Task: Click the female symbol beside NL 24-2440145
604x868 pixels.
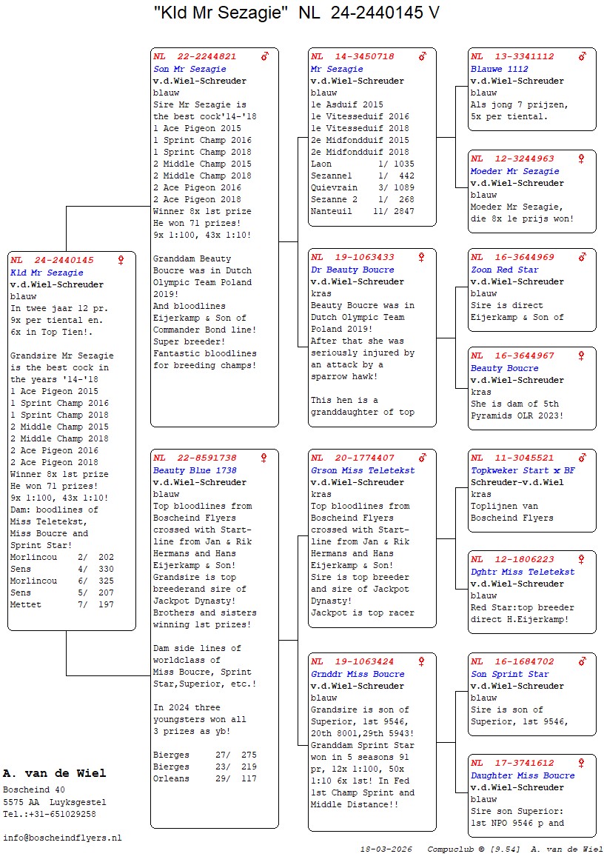Action: (x=121, y=260)
